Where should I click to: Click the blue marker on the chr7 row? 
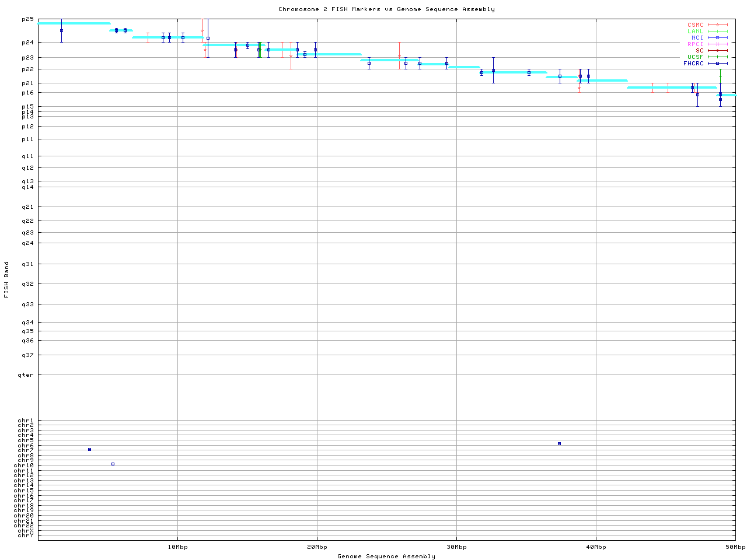(x=89, y=450)
